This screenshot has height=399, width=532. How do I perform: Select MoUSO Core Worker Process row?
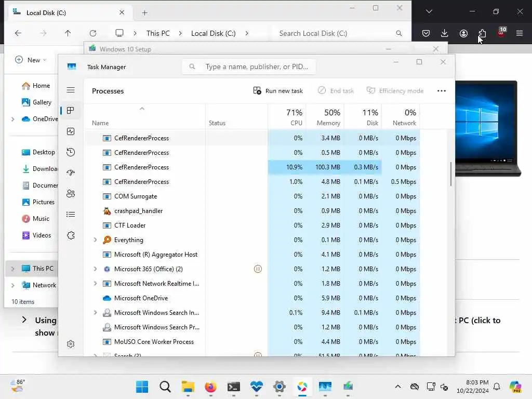pos(252,342)
